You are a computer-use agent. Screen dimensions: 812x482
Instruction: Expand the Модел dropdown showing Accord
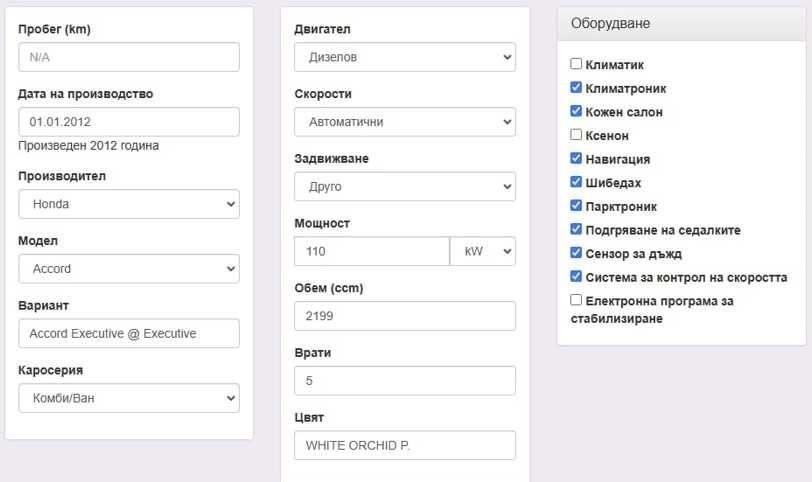129,268
